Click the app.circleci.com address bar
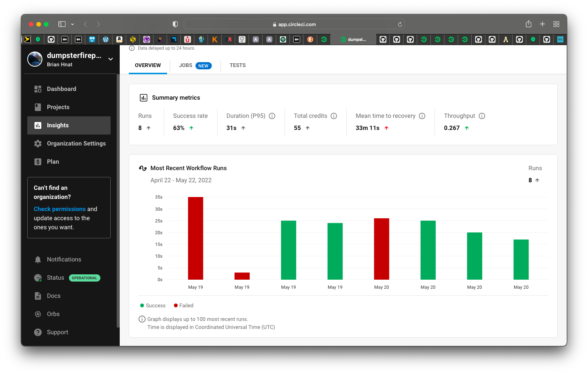This screenshot has height=374, width=588. 294,24
